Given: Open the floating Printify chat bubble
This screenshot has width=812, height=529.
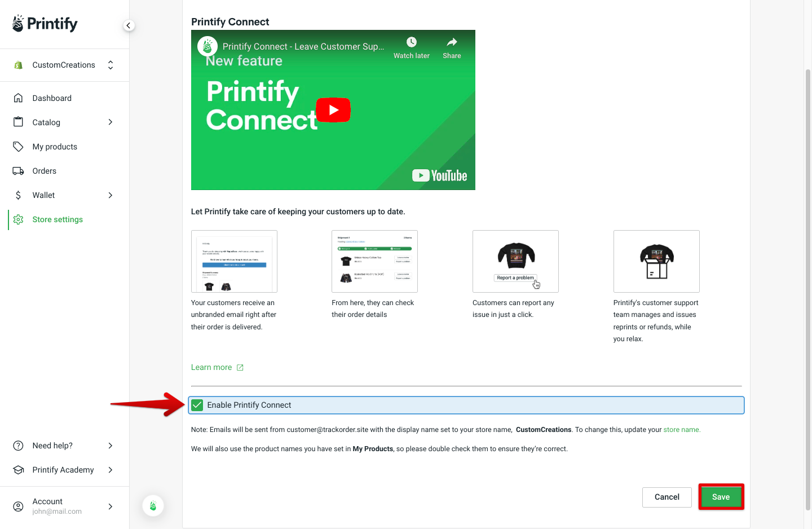Looking at the screenshot, I should [x=153, y=506].
